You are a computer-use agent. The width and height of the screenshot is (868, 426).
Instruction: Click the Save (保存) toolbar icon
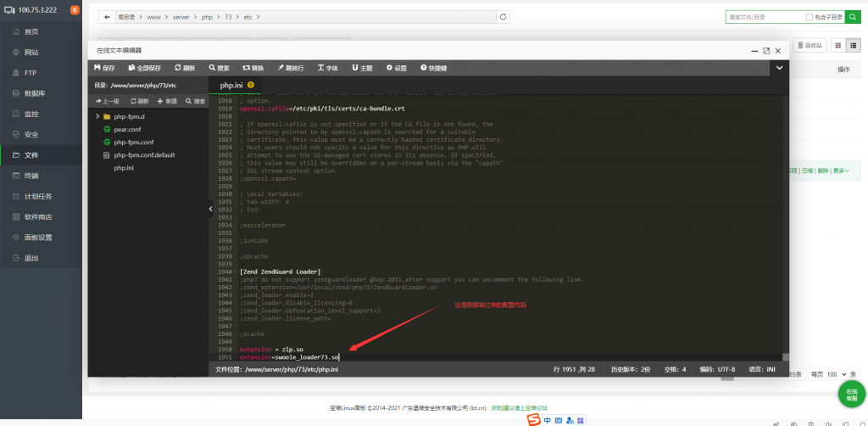pyautogui.click(x=104, y=68)
